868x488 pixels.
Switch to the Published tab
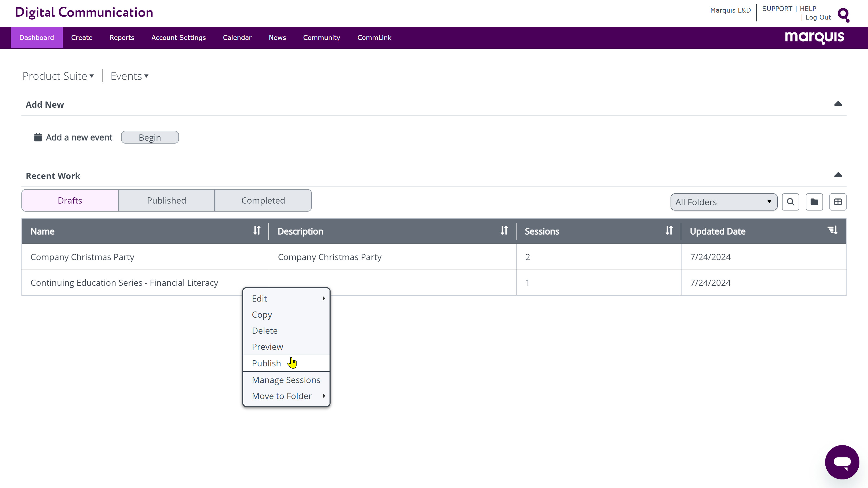(x=166, y=201)
